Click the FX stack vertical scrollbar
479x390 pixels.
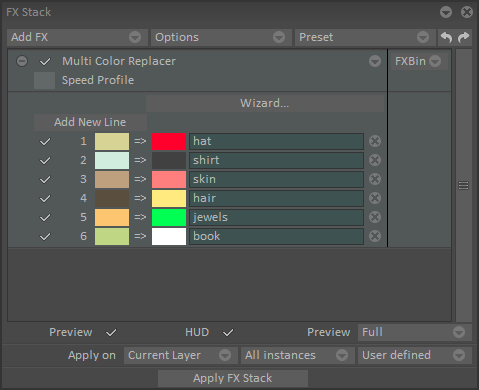pyautogui.click(x=464, y=185)
